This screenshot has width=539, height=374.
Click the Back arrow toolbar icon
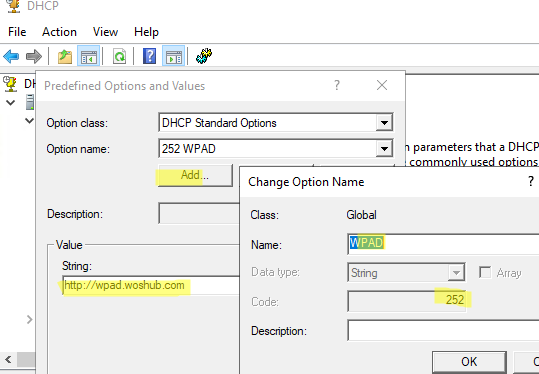pos(11,56)
